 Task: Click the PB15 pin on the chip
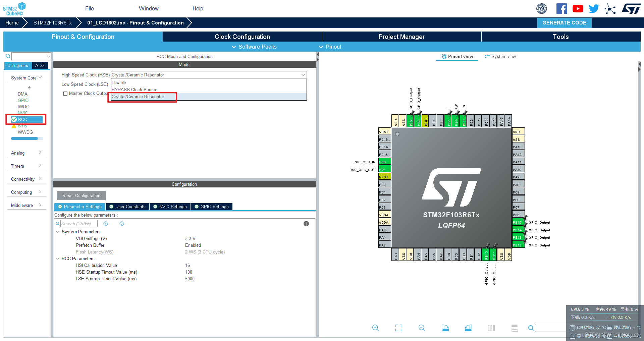tap(518, 222)
